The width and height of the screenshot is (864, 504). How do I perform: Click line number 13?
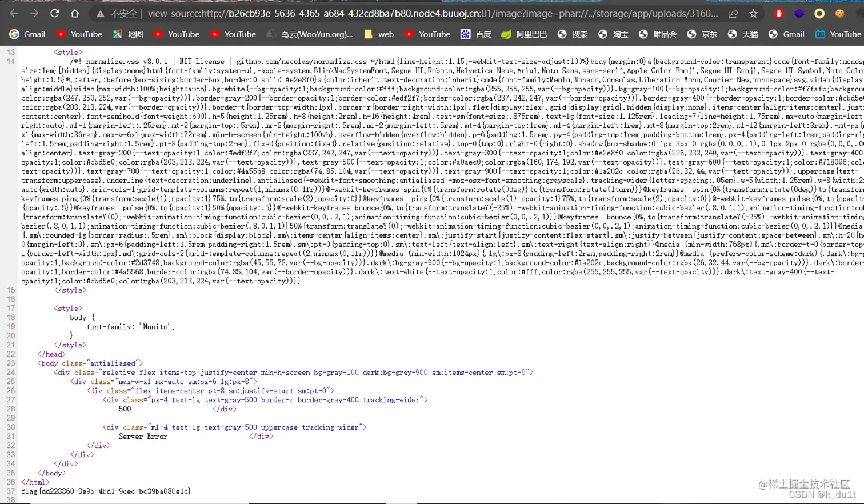coord(11,52)
